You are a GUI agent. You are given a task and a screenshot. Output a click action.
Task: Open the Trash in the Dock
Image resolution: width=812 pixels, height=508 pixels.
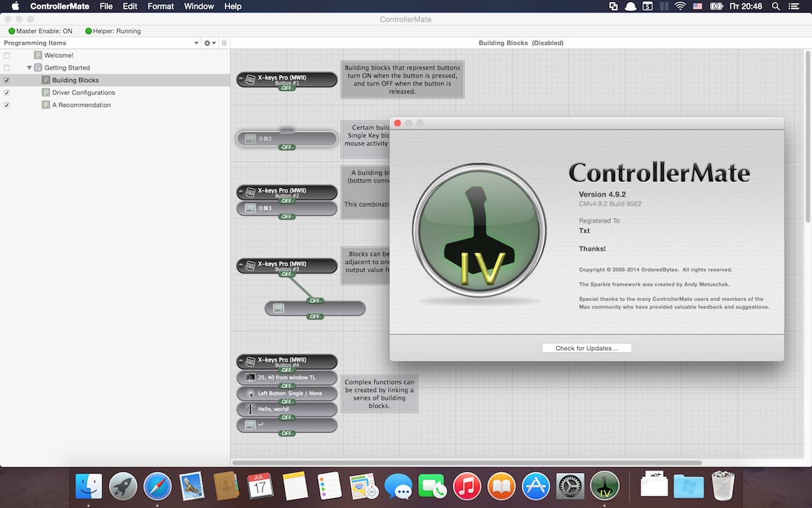723,485
